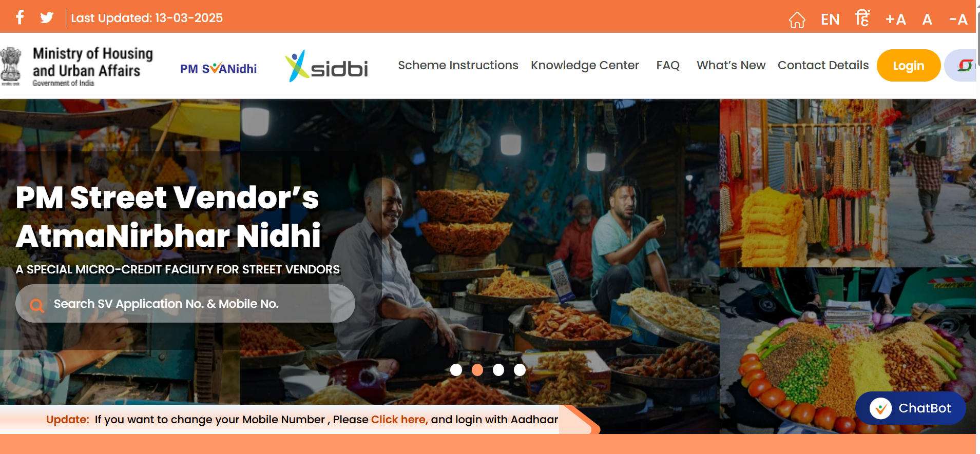Focus the Search SV Application No. field

click(185, 304)
